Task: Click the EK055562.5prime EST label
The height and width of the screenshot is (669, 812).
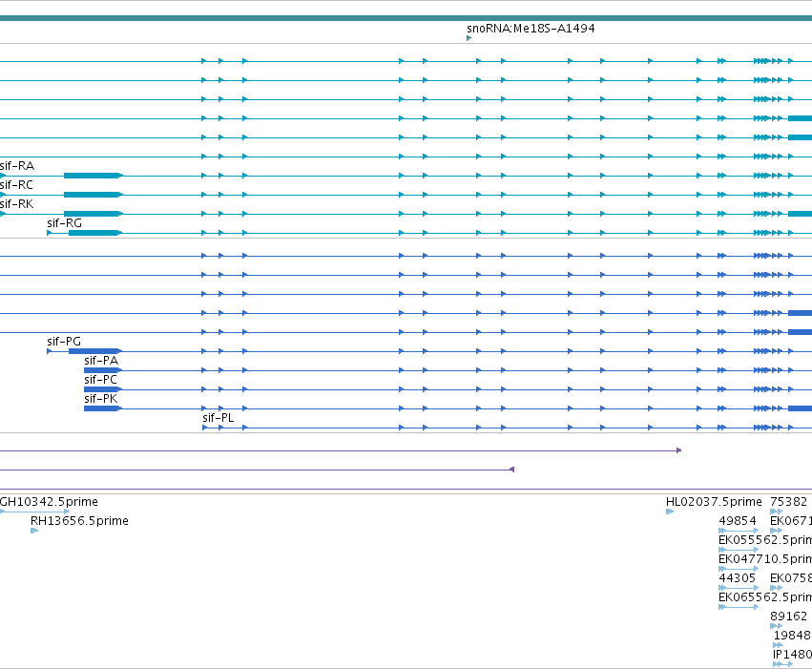Action: pos(765,540)
